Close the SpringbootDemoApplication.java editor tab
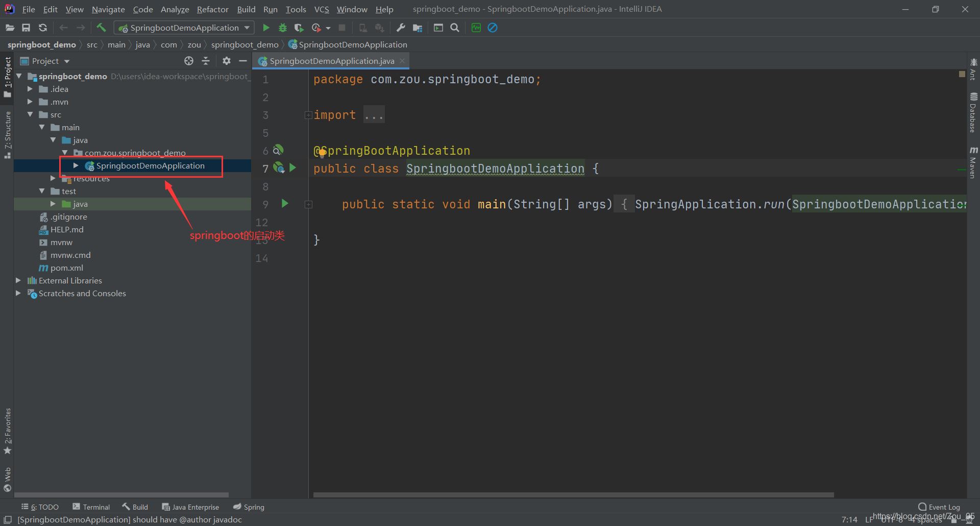The width and height of the screenshot is (980, 526). click(x=402, y=61)
